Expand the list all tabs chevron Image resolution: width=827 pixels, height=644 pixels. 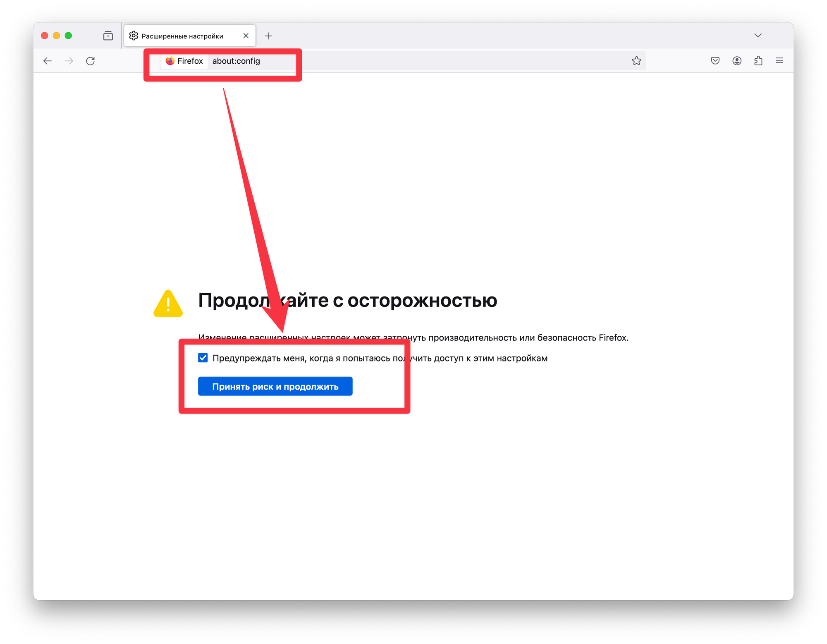click(758, 36)
